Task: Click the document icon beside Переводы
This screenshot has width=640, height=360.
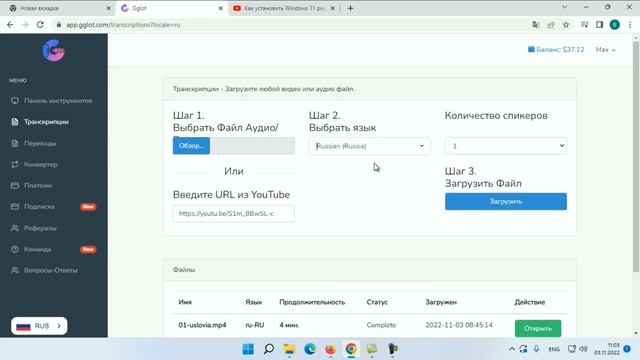Action: (x=15, y=143)
